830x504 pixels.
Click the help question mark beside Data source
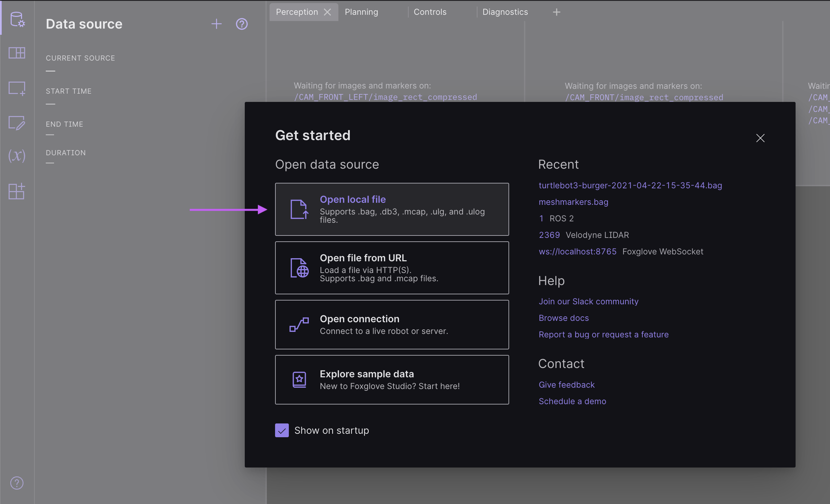point(242,24)
